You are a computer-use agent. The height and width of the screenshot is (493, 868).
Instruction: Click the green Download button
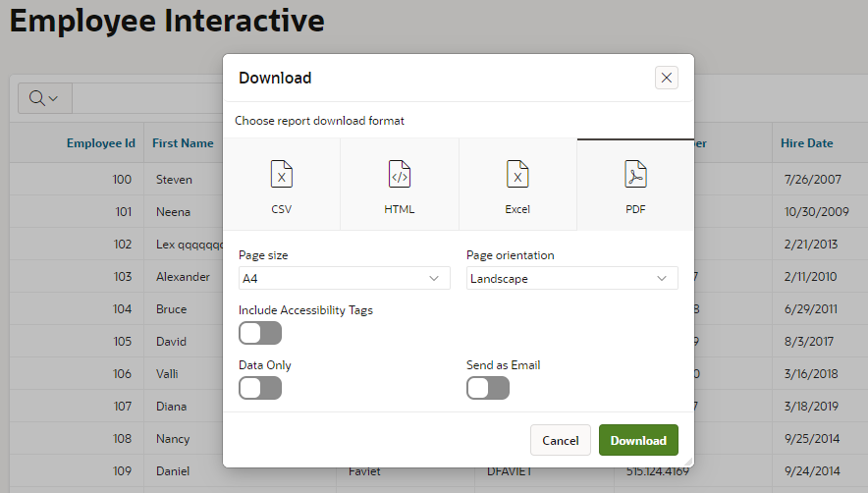[638, 440]
